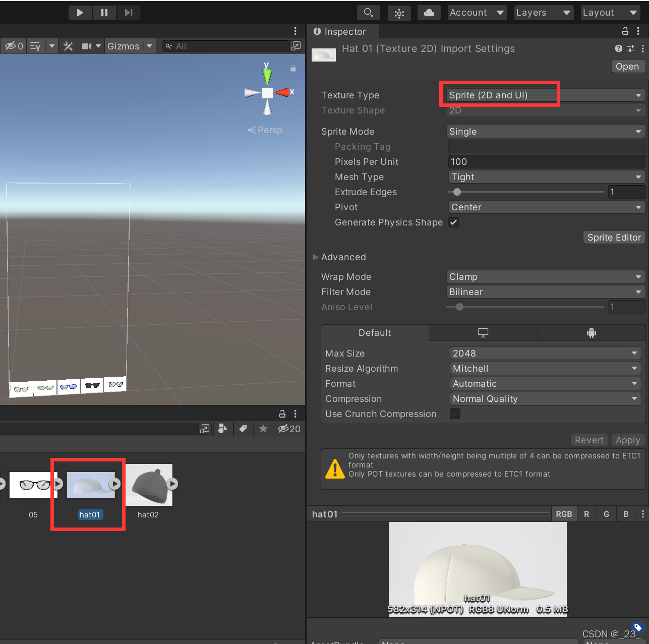Open the cloud services icon
The image size is (649, 644).
[429, 13]
